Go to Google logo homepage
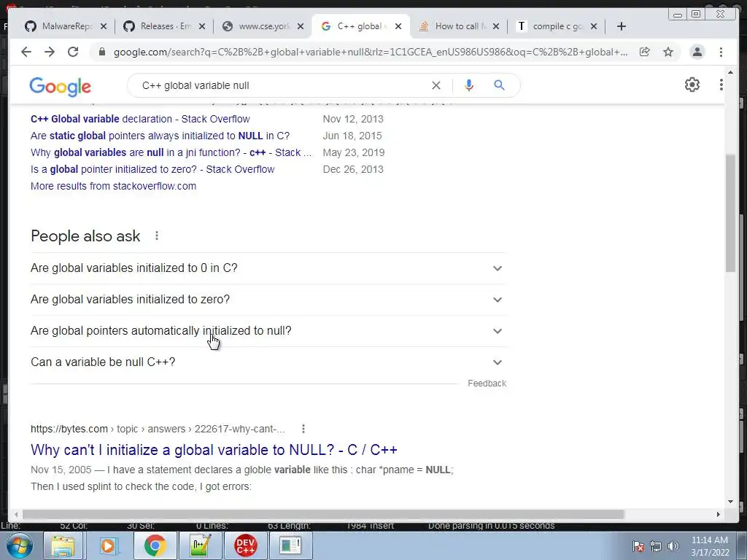This screenshot has width=747, height=560. (x=60, y=86)
